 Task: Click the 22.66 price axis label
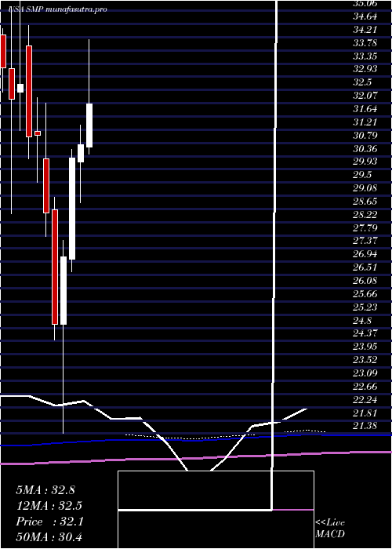click(x=365, y=387)
